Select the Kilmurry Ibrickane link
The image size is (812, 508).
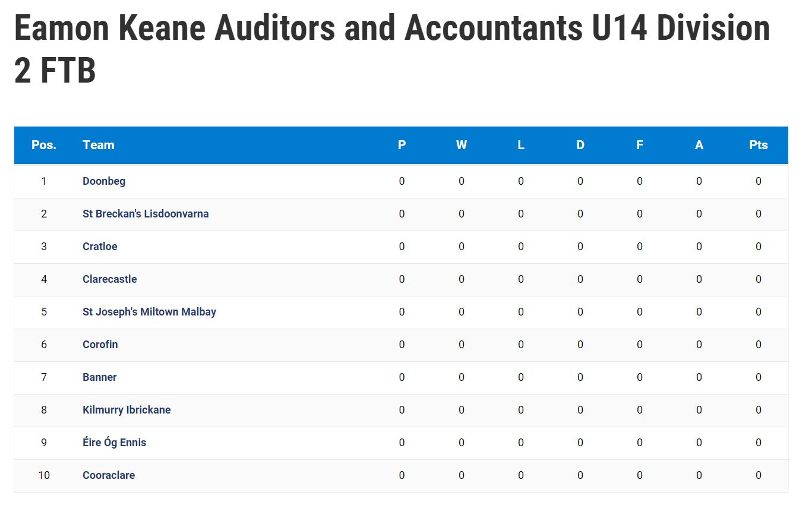(127, 410)
